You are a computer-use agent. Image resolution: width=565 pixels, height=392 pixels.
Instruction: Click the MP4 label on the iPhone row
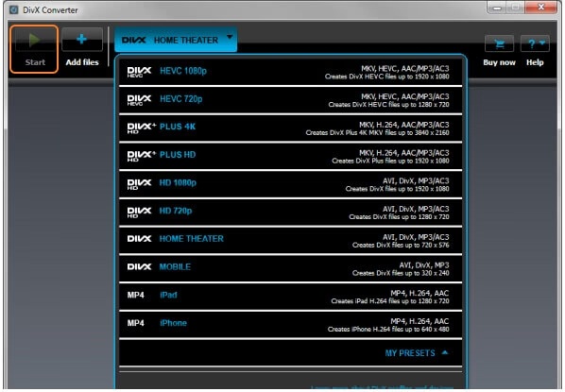click(x=135, y=323)
